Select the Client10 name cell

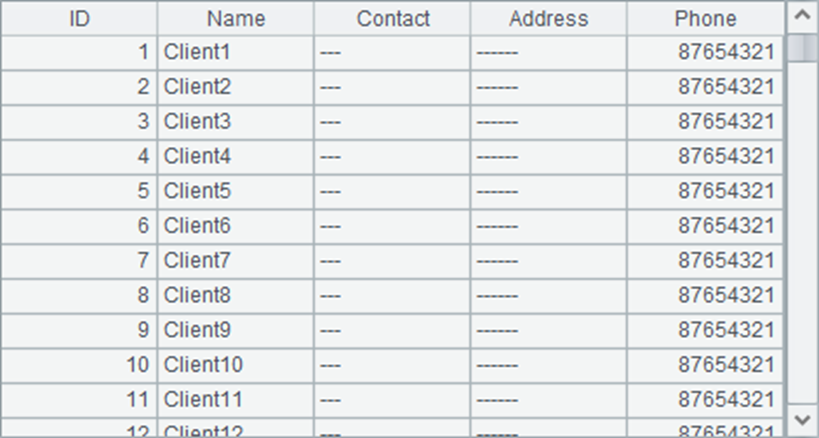236,365
